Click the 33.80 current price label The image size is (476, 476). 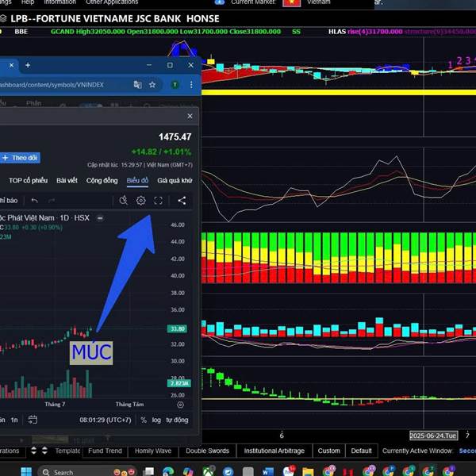(178, 328)
